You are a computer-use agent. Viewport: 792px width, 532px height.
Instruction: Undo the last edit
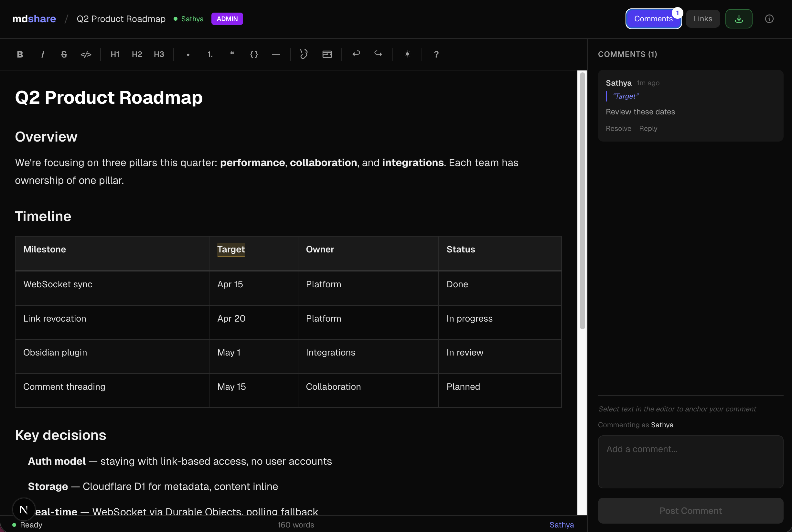click(356, 54)
